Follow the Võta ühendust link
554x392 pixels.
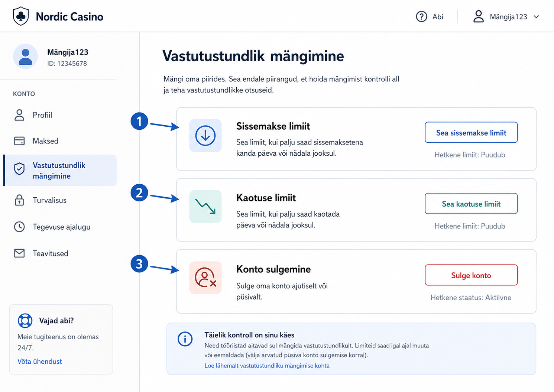[40, 362]
